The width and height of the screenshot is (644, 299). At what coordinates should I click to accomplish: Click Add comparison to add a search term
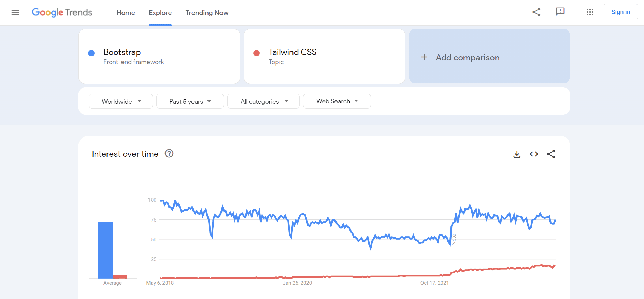pyautogui.click(x=467, y=57)
